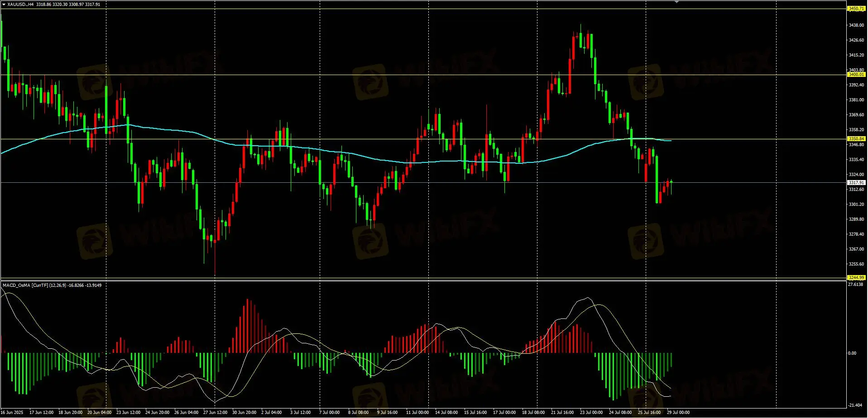This screenshot has width=868, height=418.
Task: Select the 3450.71 yellow price label
Action: point(856,9)
